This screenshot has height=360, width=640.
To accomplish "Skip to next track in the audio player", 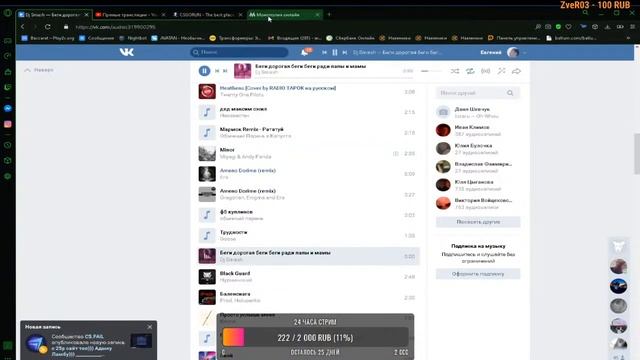I will coord(225,71).
